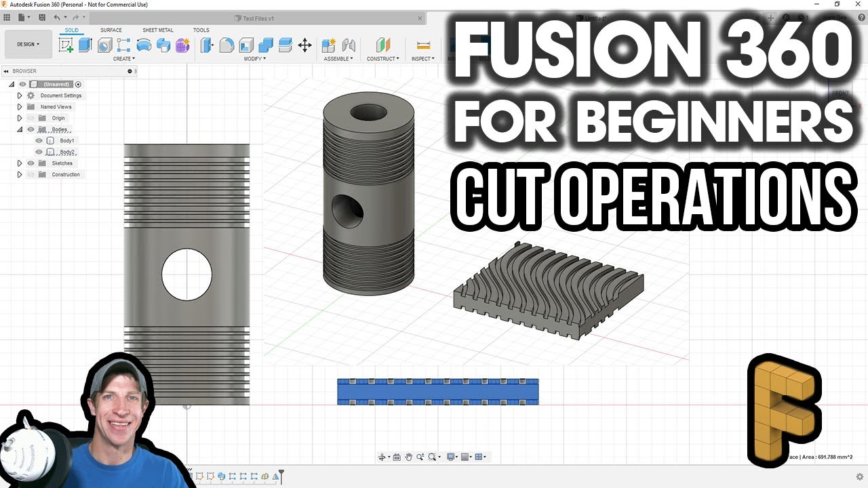The width and height of the screenshot is (868, 488).
Task: Open the Grid and Snaps dropdown
Action: coord(466,457)
